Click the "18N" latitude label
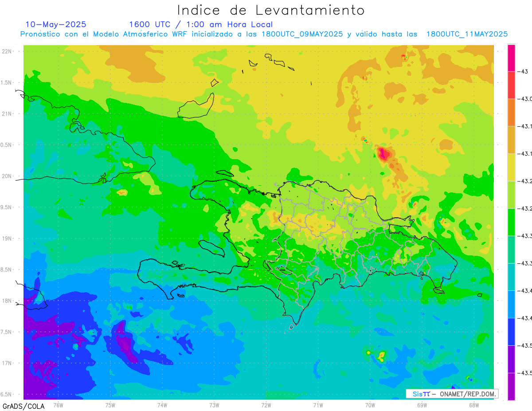This screenshot has width=532, height=411. point(7,301)
